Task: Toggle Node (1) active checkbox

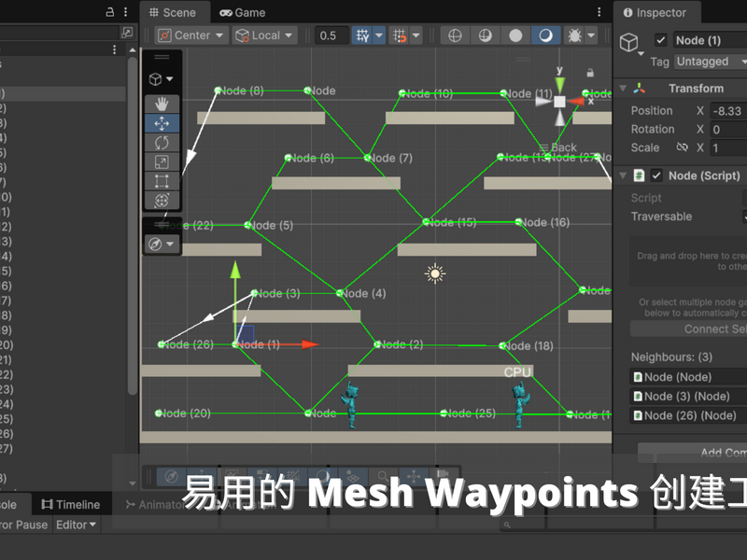Action: pyautogui.click(x=660, y=40)
